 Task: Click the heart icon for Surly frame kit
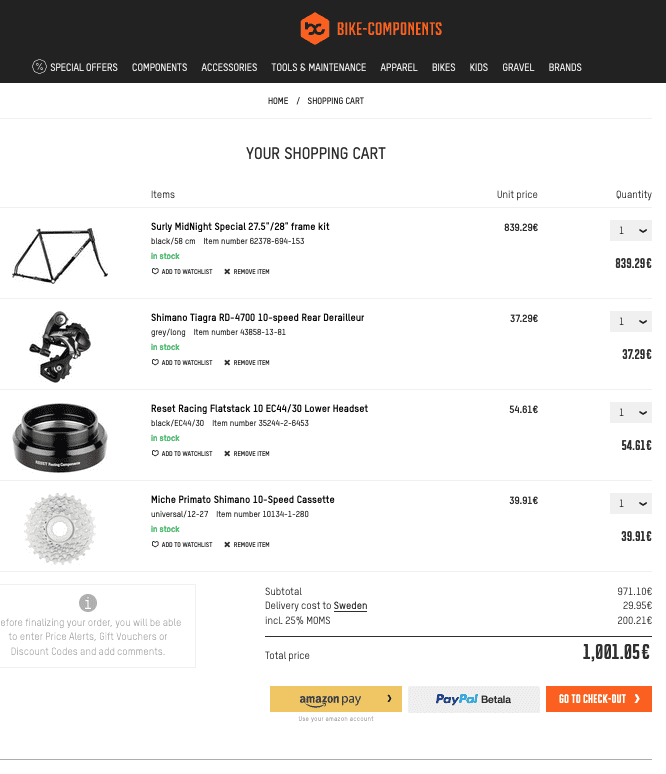click(x=155, y=271)
